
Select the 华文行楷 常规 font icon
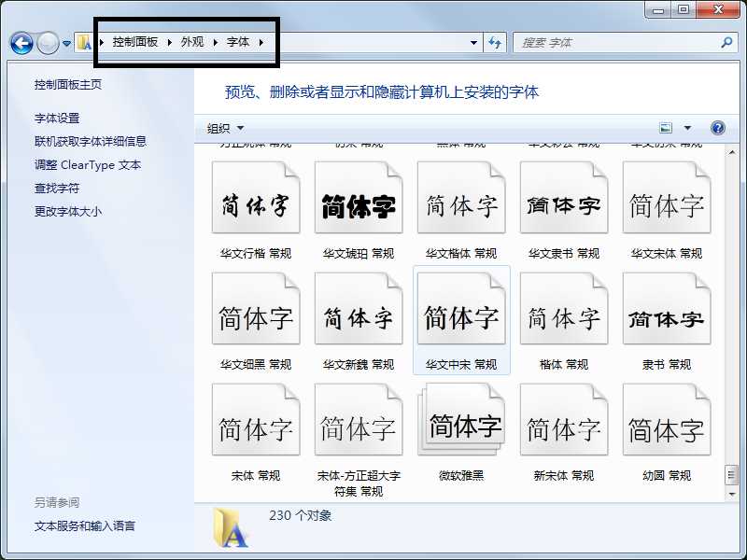point(256,198)
